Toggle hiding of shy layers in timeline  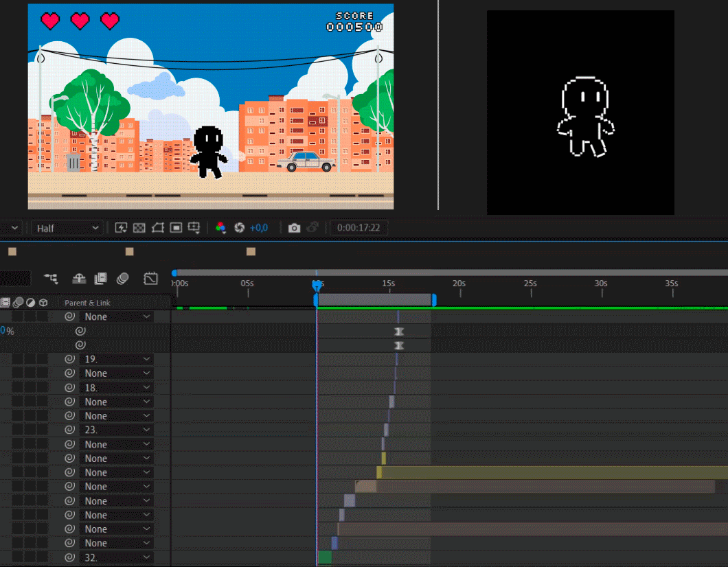point(79,278)
